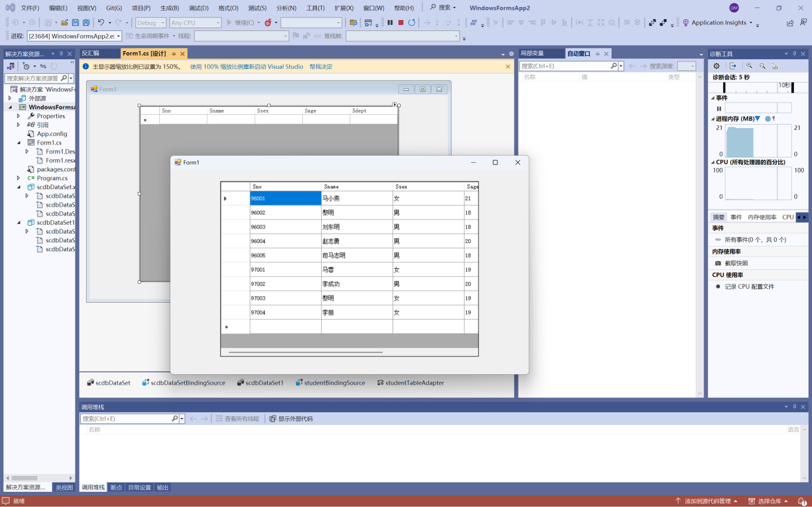Select the cell containing 司马志明
The width and height of the screenshot is (812, 507).
pos(357,255)
